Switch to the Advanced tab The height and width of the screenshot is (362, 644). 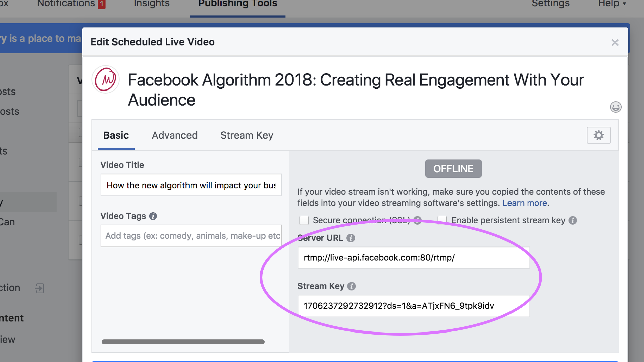tap(174, 135)
